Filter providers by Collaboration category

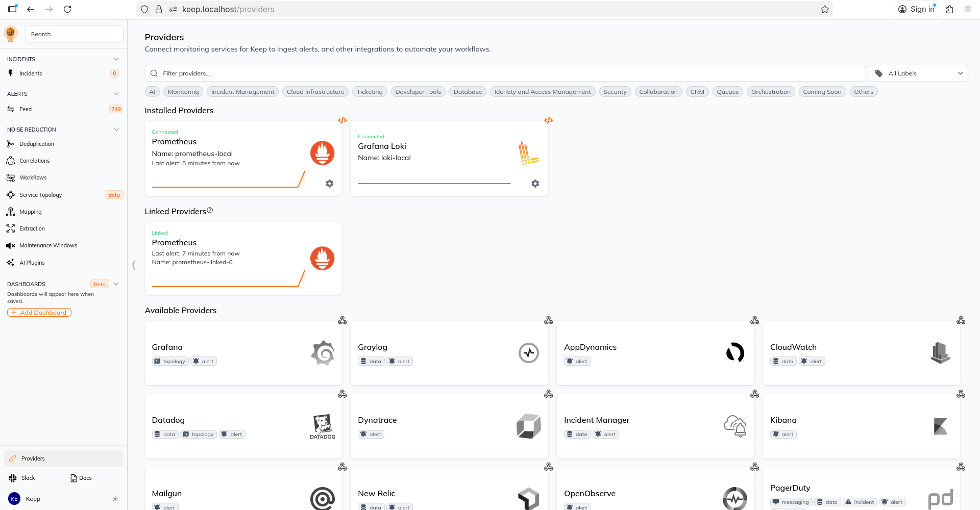[658, 92]
